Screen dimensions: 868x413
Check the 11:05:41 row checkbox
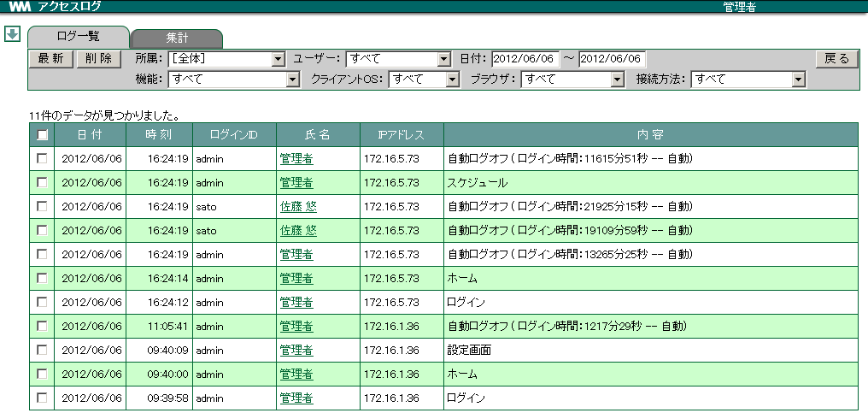42,326
